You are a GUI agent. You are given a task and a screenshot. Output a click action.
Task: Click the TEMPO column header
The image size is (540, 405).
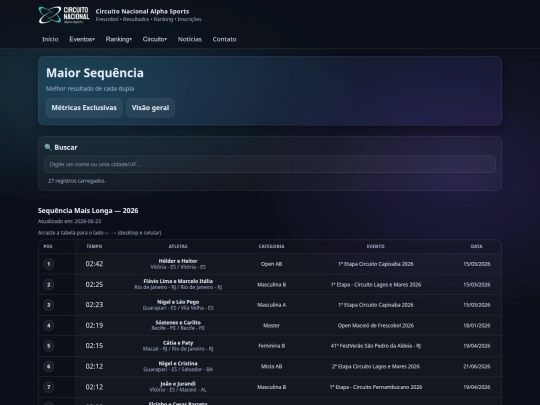coord(94,246)
